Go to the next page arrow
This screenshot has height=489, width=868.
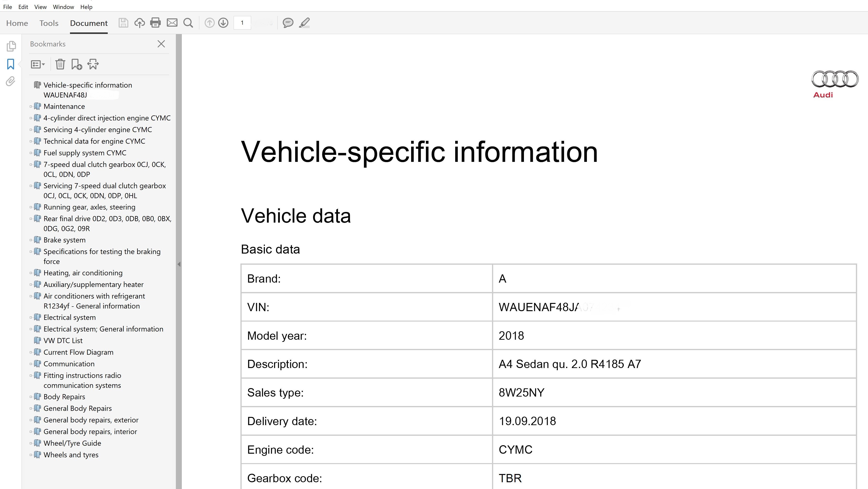point(223,23)
